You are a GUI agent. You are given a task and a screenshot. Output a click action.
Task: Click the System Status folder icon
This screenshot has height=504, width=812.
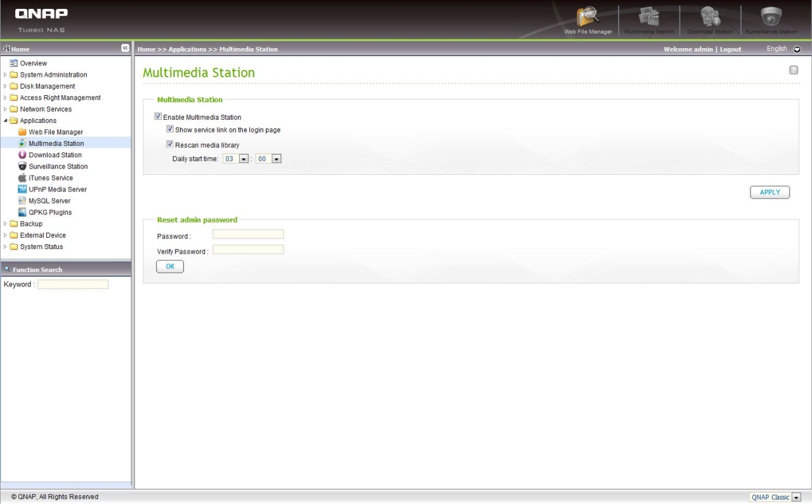click(x=13, y=247)
